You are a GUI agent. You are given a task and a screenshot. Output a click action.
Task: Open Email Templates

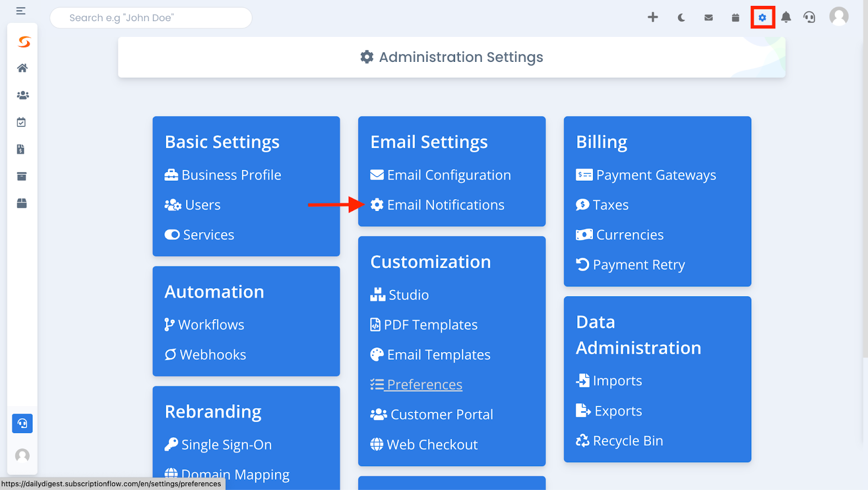tap(430, 354)
